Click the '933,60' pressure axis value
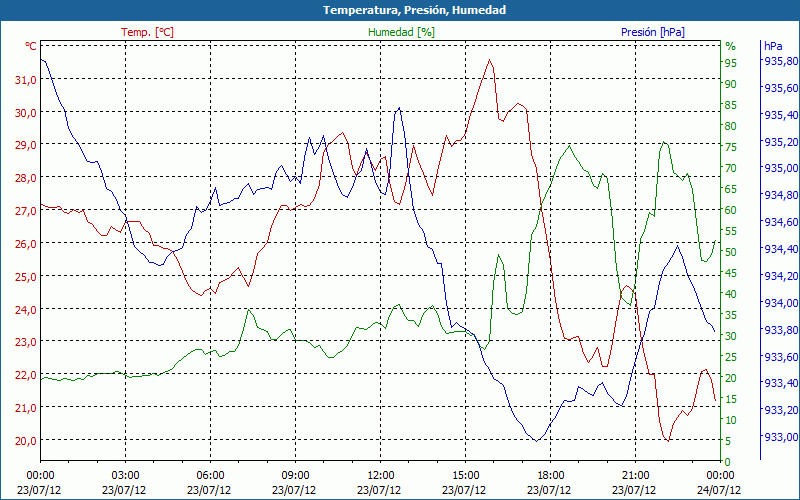 [780, 357]
